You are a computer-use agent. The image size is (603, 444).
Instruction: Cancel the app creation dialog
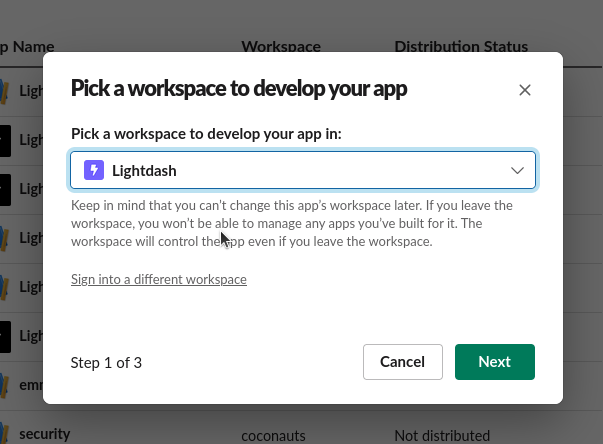pos(403,362)
